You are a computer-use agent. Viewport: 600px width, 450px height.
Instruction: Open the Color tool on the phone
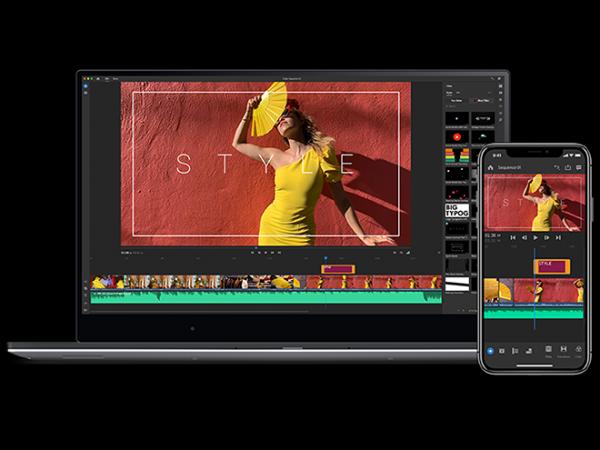pyautogui.click(x=580, y=351)
